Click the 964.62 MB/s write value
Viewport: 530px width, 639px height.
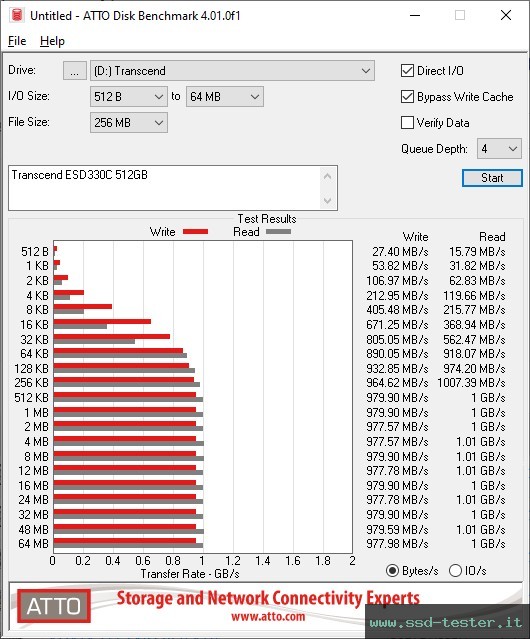tap(397, 383)
